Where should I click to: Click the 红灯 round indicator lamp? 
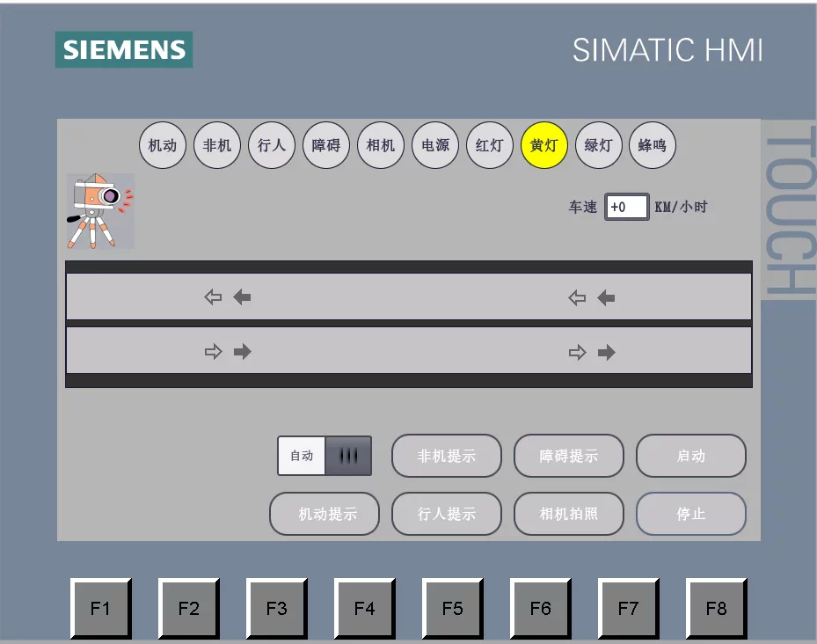tap(489, 145)
